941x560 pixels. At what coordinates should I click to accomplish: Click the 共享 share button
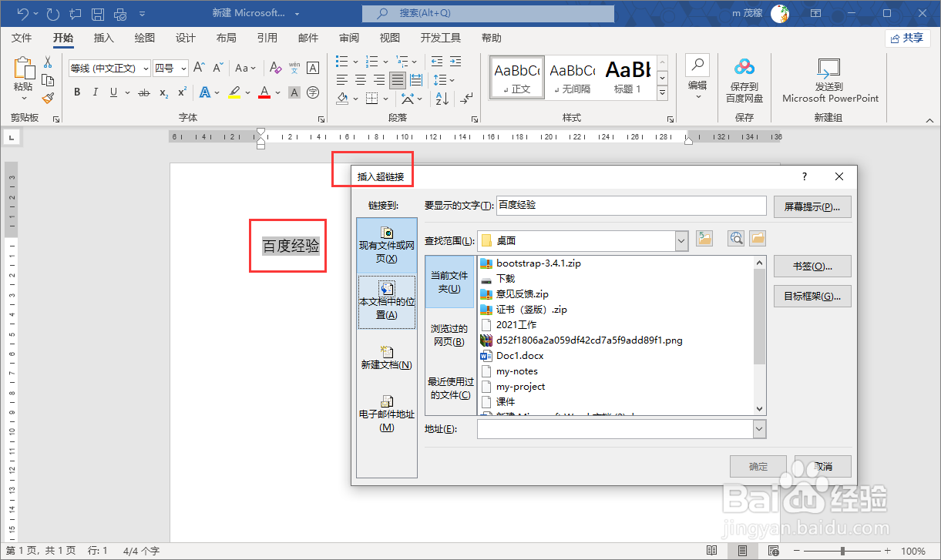tap(907, 38)
